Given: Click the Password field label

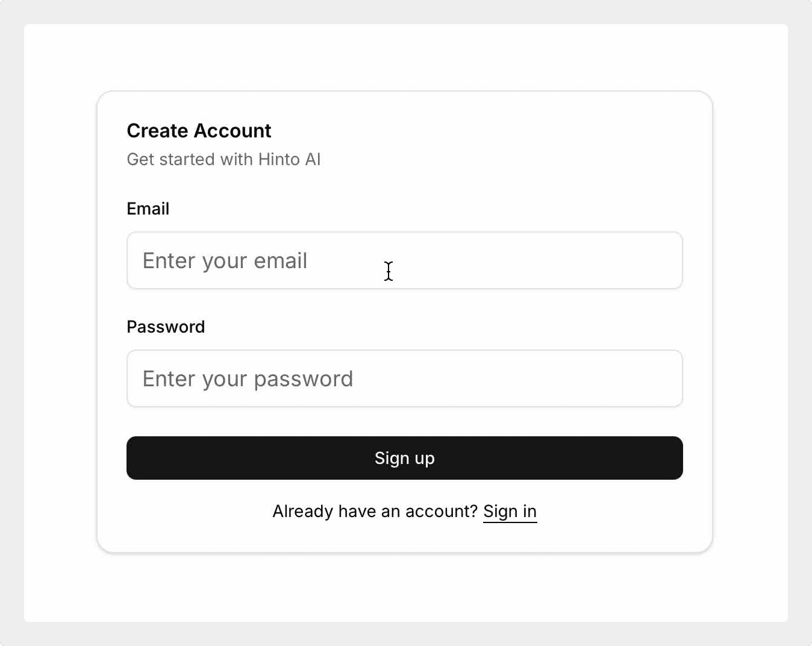Looking at the screenshot, I should [166, 327].
